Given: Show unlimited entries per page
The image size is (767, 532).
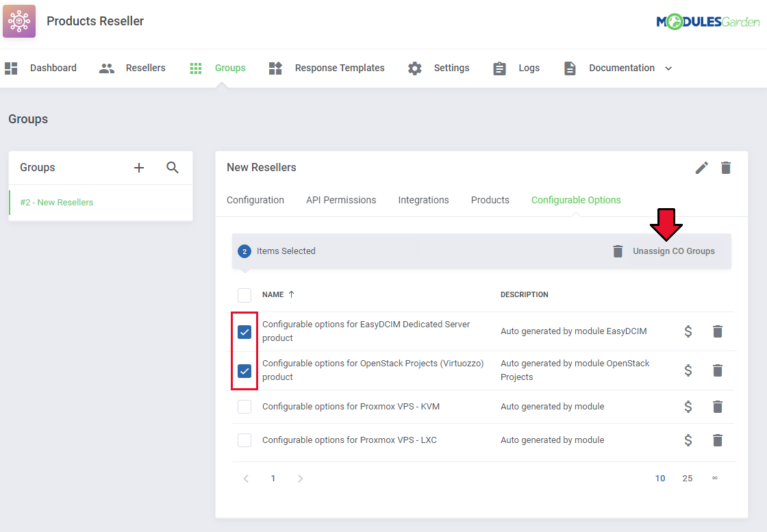Looking at the screenshot, I should point(715,478).
